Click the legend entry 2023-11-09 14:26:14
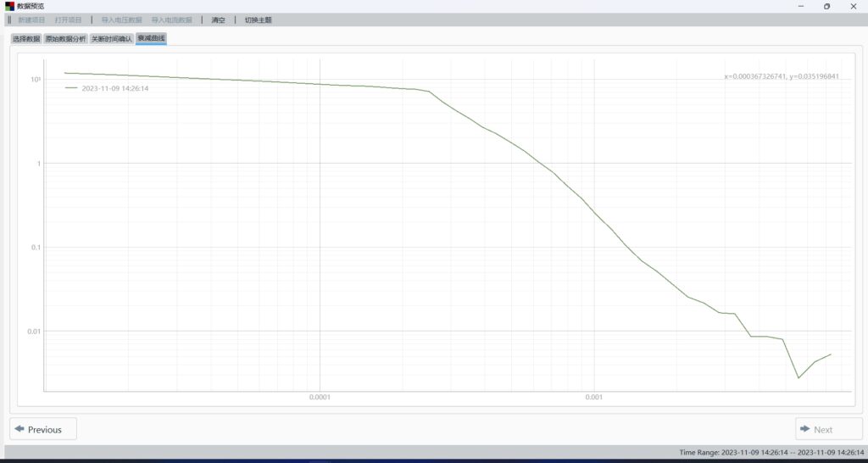The width and height of the screenshot is (868, 463). point(115,87)
